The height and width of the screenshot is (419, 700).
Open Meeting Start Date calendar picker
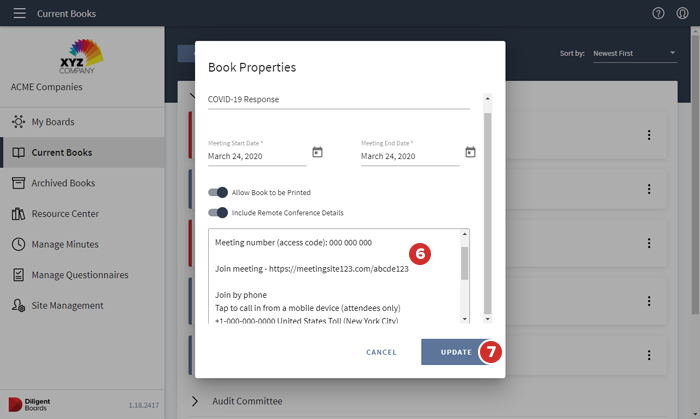point(317,152)
